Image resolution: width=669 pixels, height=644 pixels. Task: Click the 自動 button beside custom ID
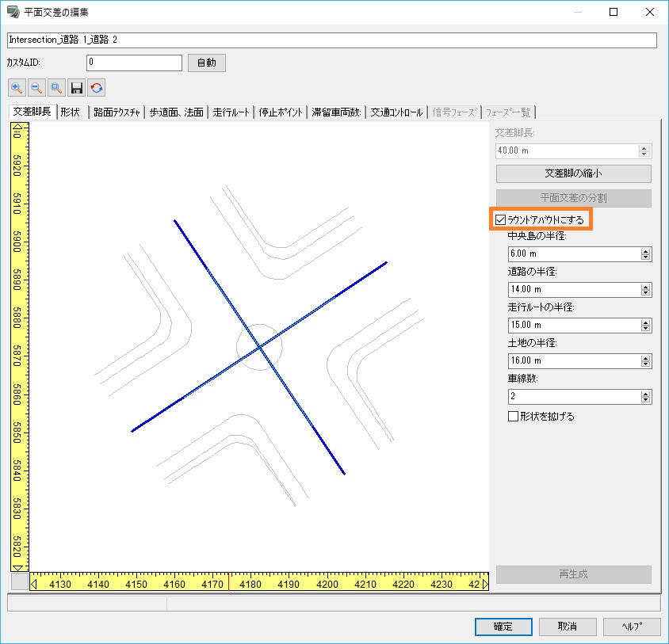[206, 63]
